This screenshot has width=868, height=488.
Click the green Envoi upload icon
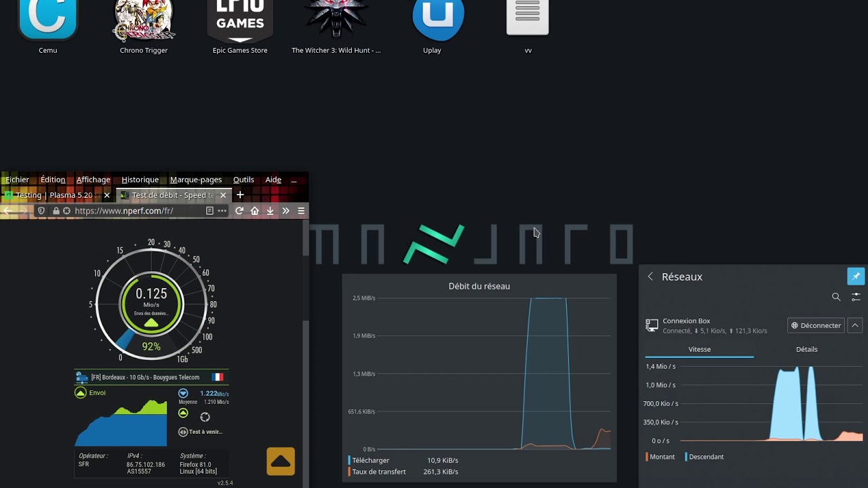80,392
